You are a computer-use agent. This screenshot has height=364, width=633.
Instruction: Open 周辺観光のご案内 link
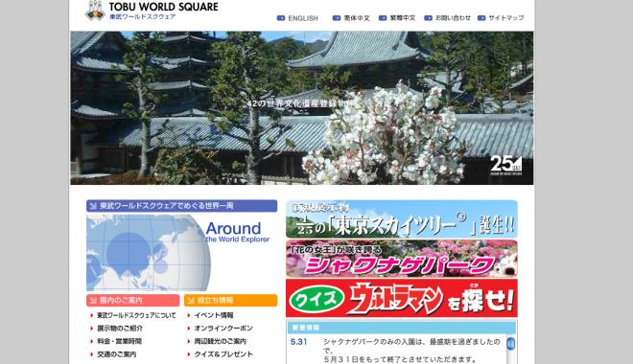pos(220,341)
